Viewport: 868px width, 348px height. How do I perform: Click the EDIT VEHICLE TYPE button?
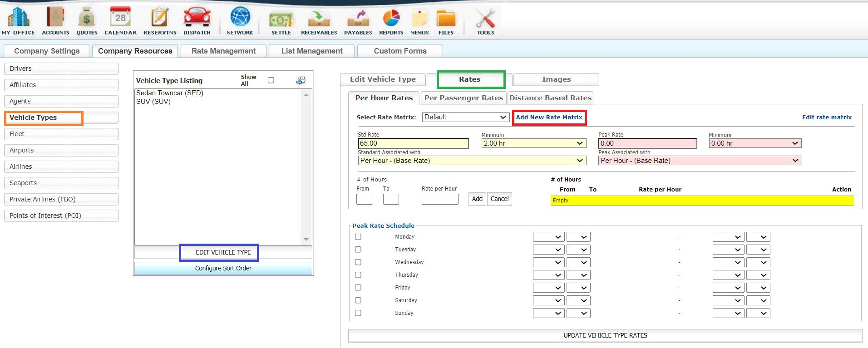click(223, 252)
